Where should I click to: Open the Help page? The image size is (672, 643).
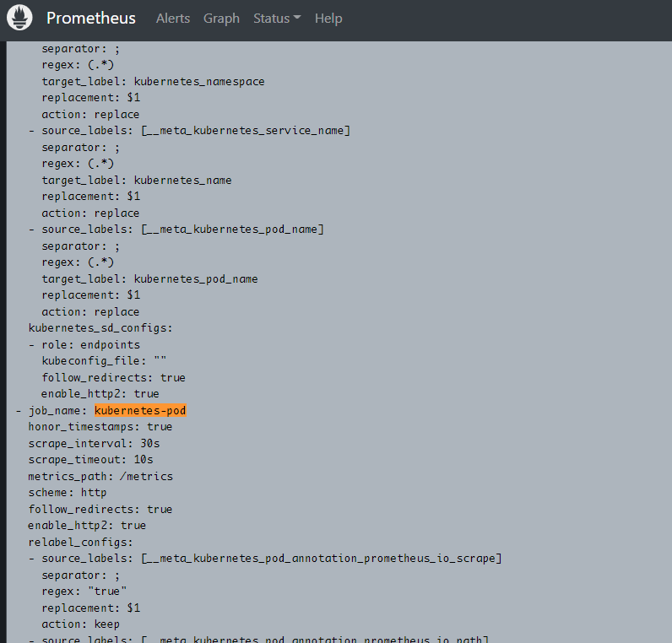click(x=328, y=19)
